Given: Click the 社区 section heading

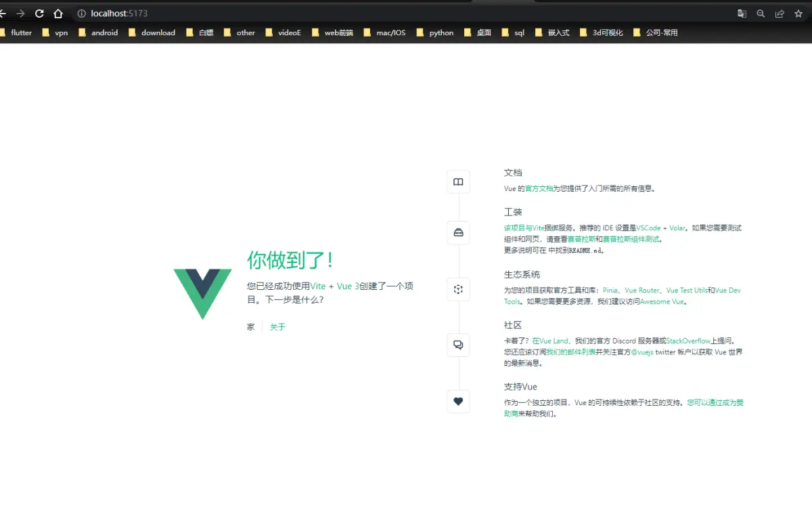Looking at the screenshot, I should click(x=513, y=325).
